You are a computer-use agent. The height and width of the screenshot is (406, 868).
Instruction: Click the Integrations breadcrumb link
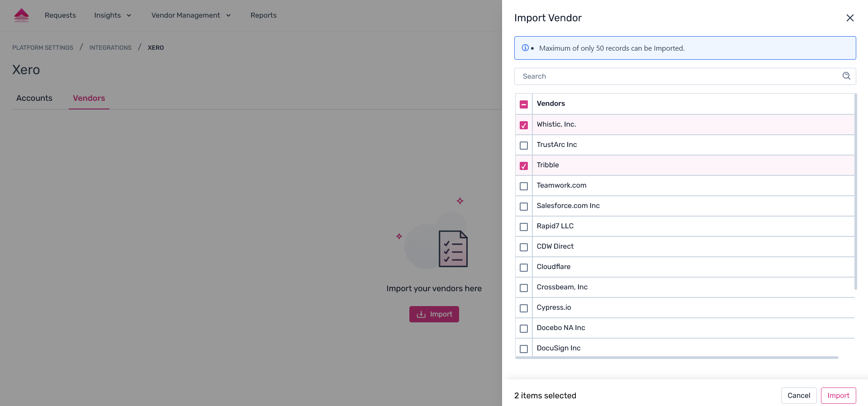pos(110,47)
